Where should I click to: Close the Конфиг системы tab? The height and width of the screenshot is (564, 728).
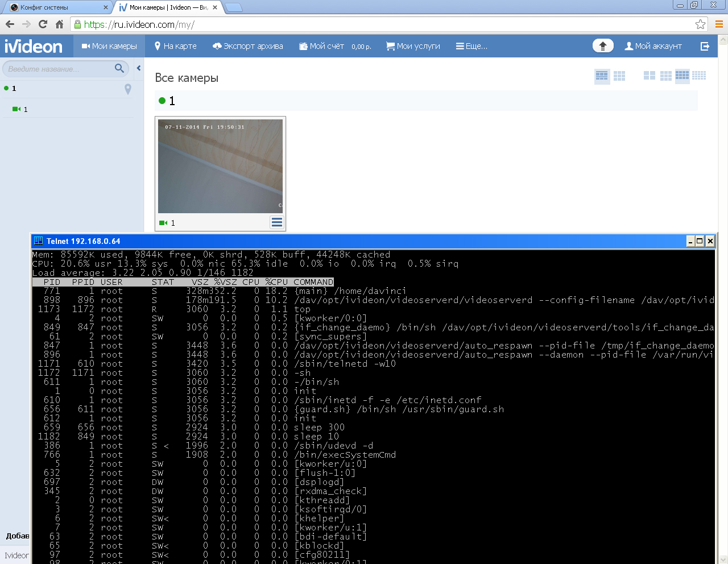tap(106, 7)
